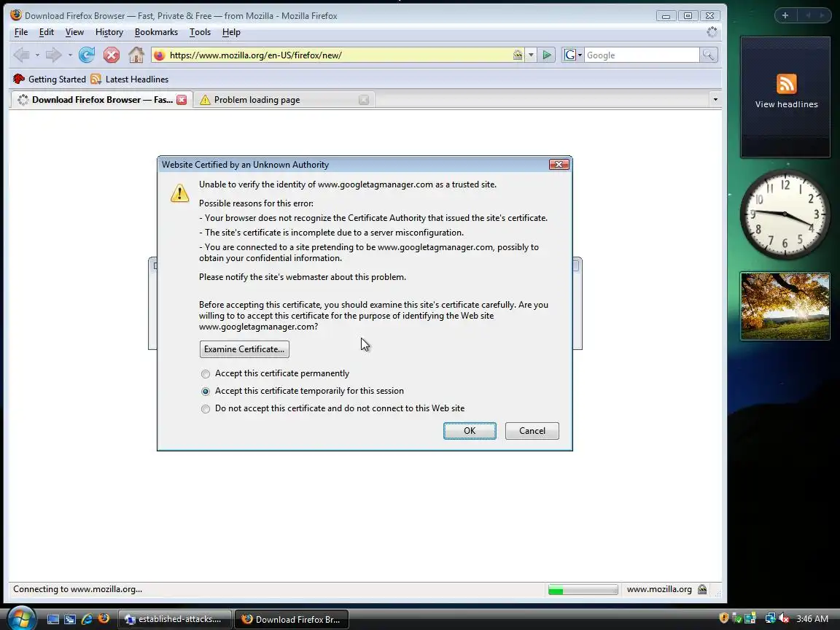The width and height of the screenshot is (840, 630).
Task: Cancel the certificate dialog
Action: (x=532, y=431)
